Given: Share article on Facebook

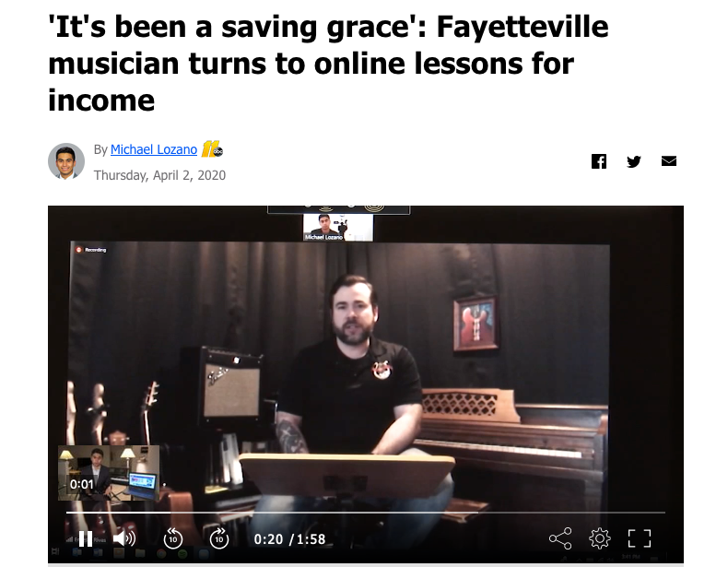Looking at the screenshot, I should tap(599, 161).
